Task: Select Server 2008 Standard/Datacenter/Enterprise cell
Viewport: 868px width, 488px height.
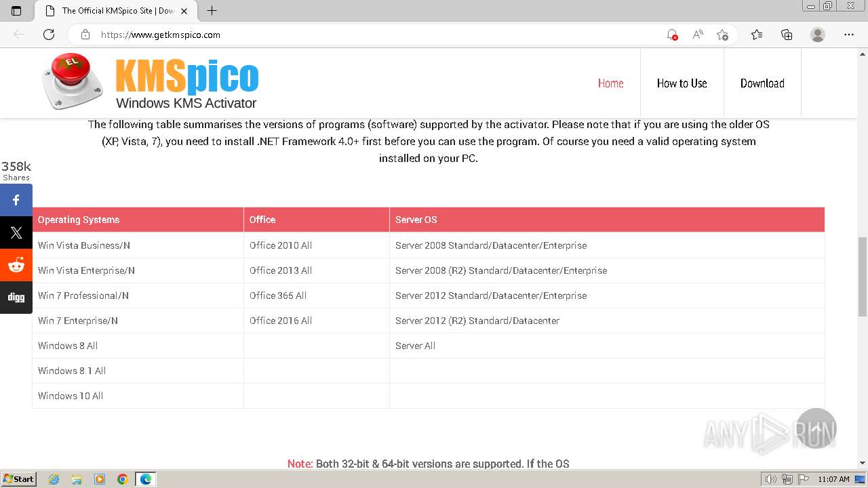Action: pos(607,245)
